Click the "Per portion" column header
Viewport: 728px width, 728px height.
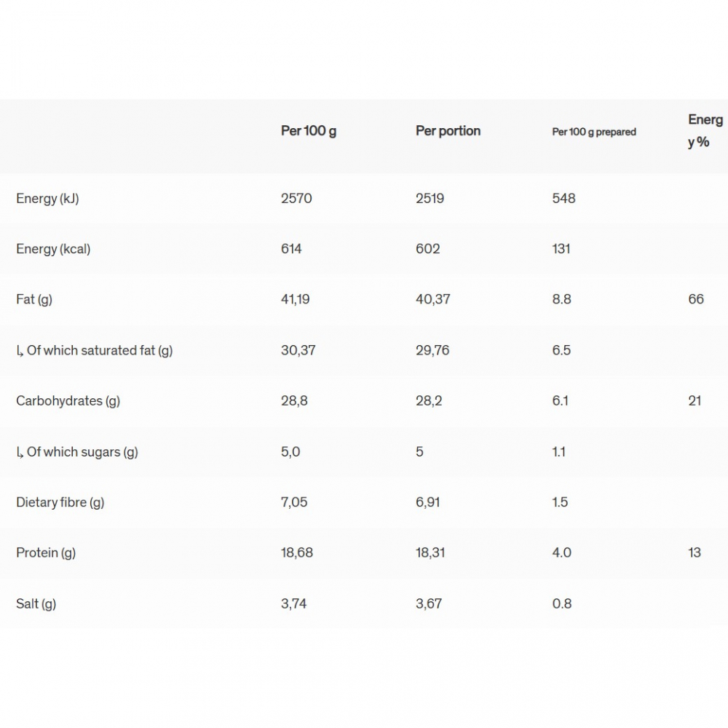(448, 131)
